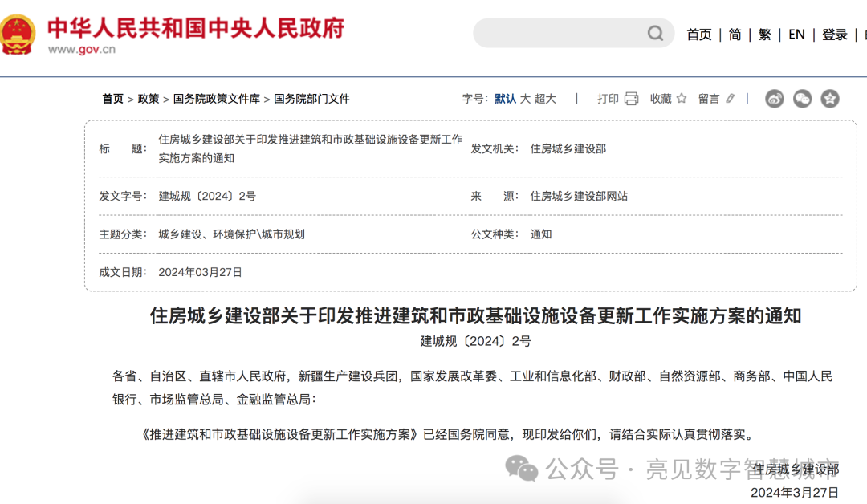The width and height of the screenshot is (867, 504).
Task: Click the pencil icon next to 留言
Action: coord(729,98)
